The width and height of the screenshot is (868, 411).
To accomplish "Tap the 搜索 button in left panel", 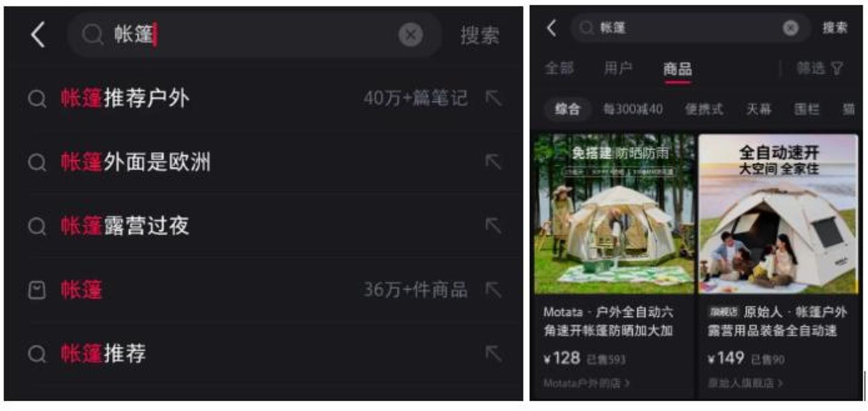I will 480,35.
